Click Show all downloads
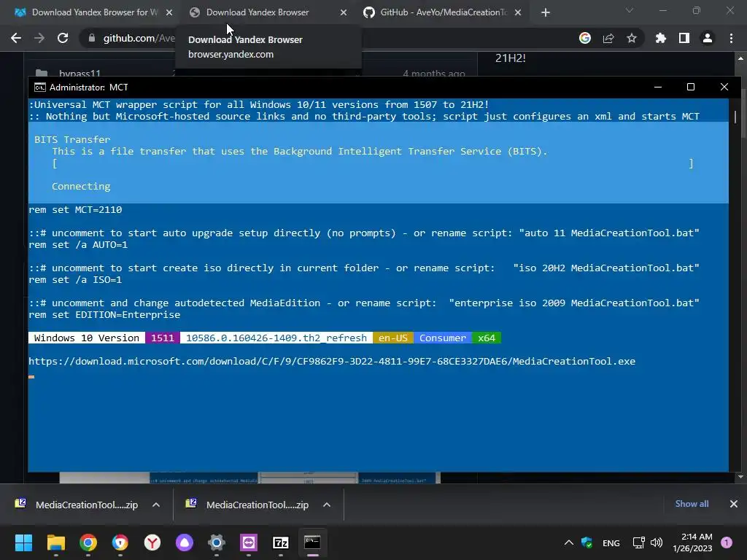The height and width of the screenshot is (560, 747). point(692,504)
